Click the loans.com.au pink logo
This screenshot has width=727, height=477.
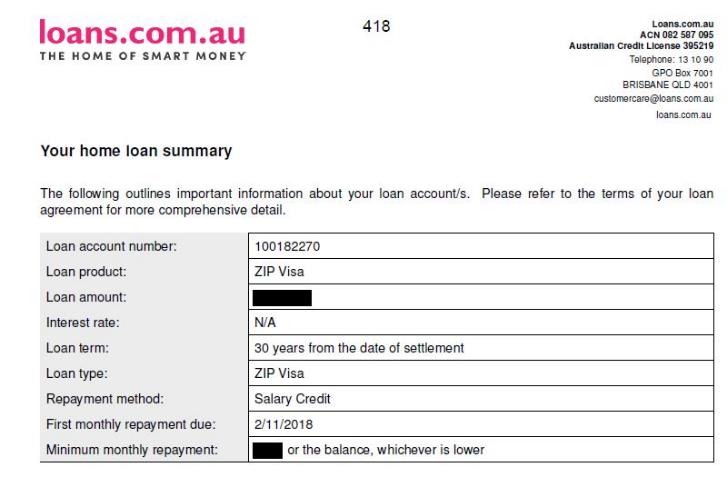[x=142, y=32]
